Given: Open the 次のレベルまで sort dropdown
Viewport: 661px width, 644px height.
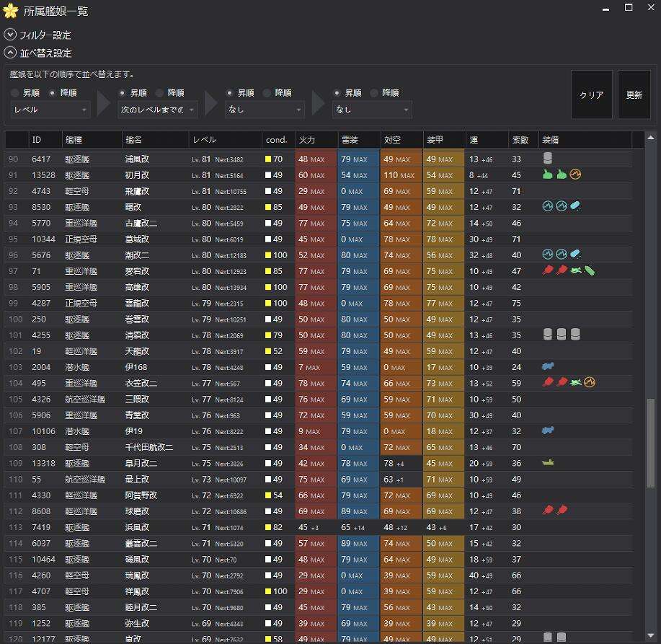Looking at the screenshot, I should click(157, 110).
